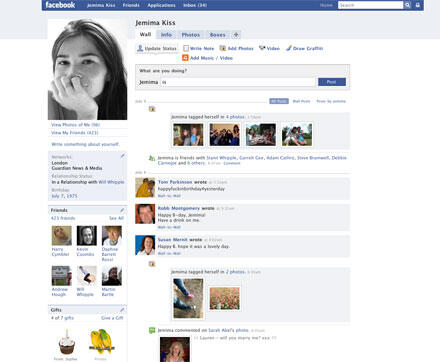Switch to the Photos tab

[191, 35]
